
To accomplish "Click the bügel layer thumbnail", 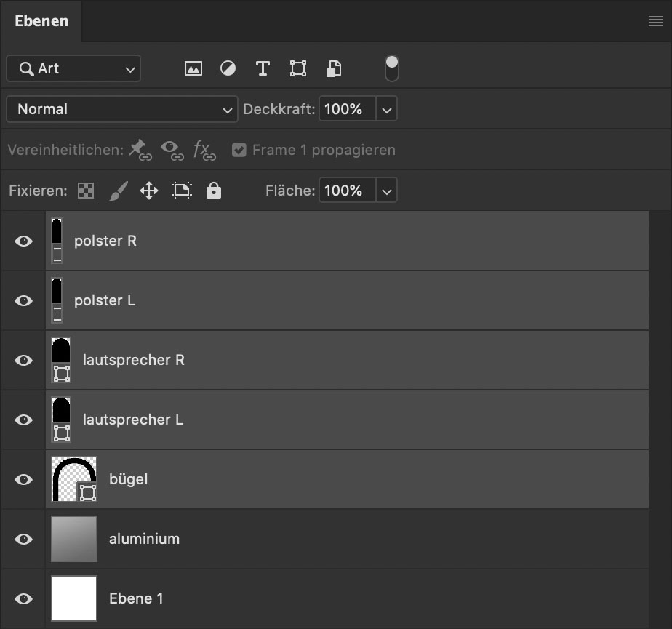I will [74, 479].
